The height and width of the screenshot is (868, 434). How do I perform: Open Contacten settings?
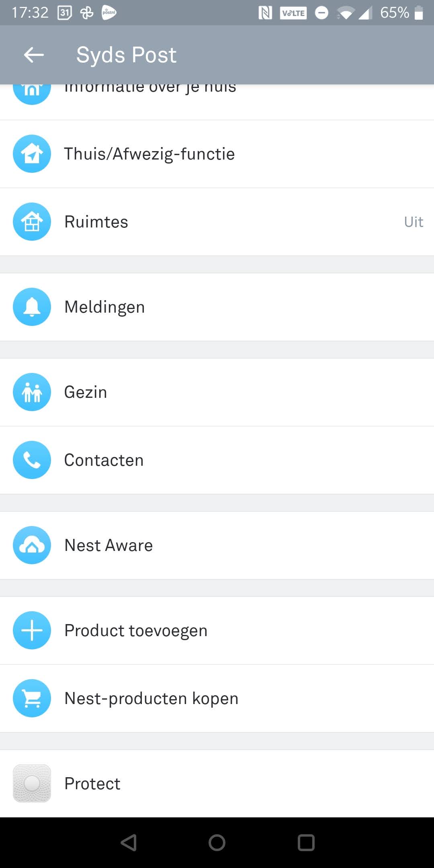point(104,460)
